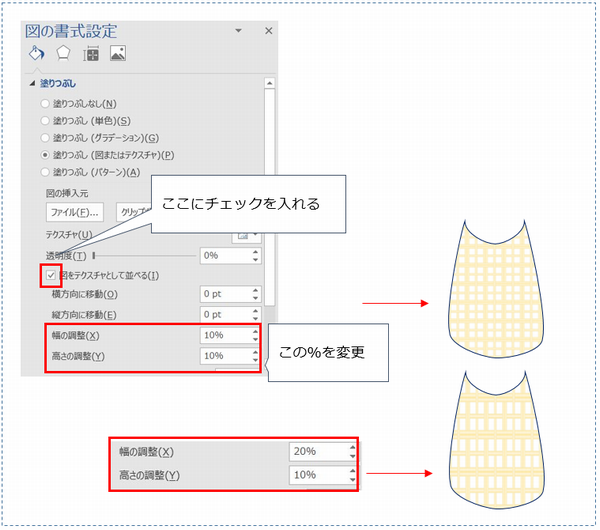Increase 幅の調整(X) 10% with up arrow
This screenshot has width=600, height=530.
pyautogui.click(x=255, y=331)
